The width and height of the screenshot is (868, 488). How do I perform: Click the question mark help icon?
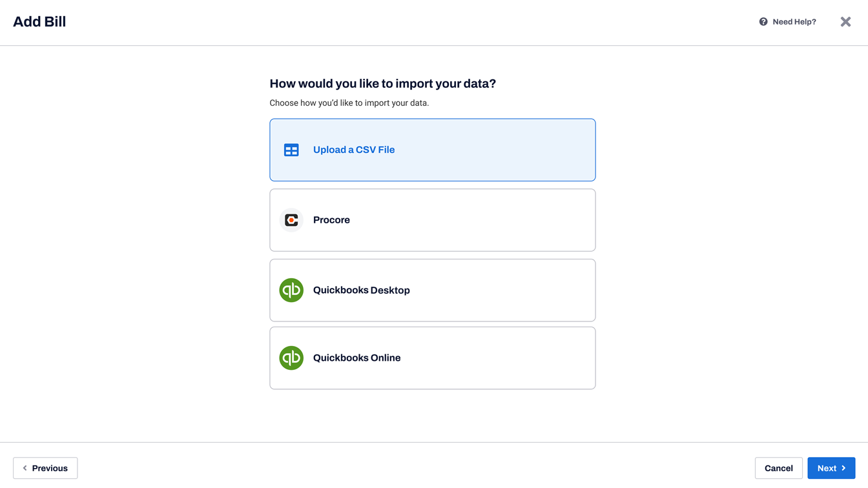[x=763, y=22]
